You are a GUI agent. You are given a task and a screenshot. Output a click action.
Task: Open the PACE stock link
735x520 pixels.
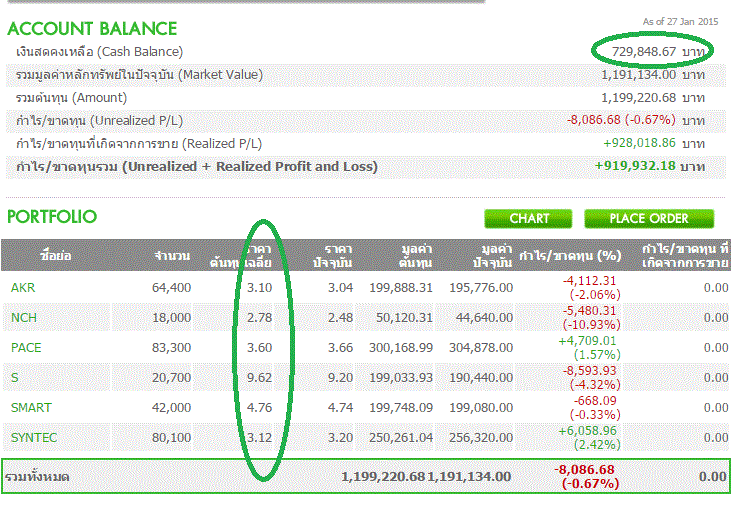pyautogui.click(x=26, y=347)
